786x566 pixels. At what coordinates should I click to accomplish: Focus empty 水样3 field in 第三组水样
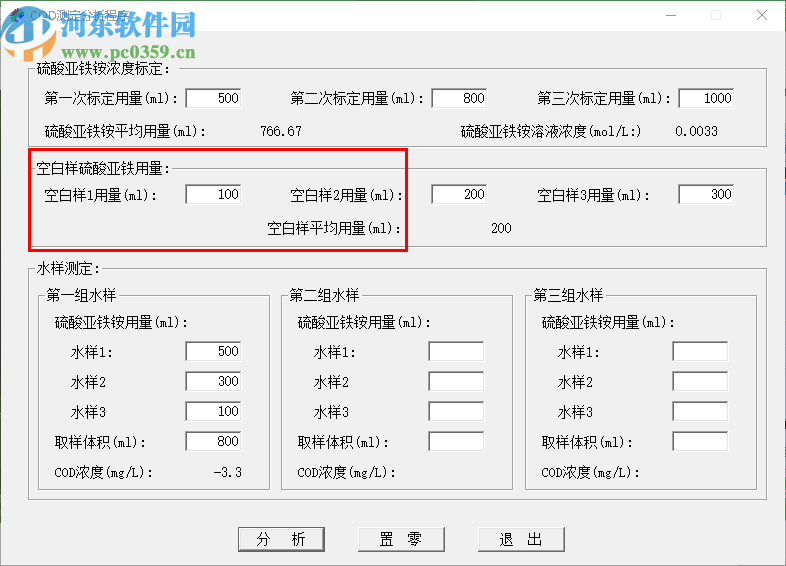pyautogui.click(x=700, y=412)
